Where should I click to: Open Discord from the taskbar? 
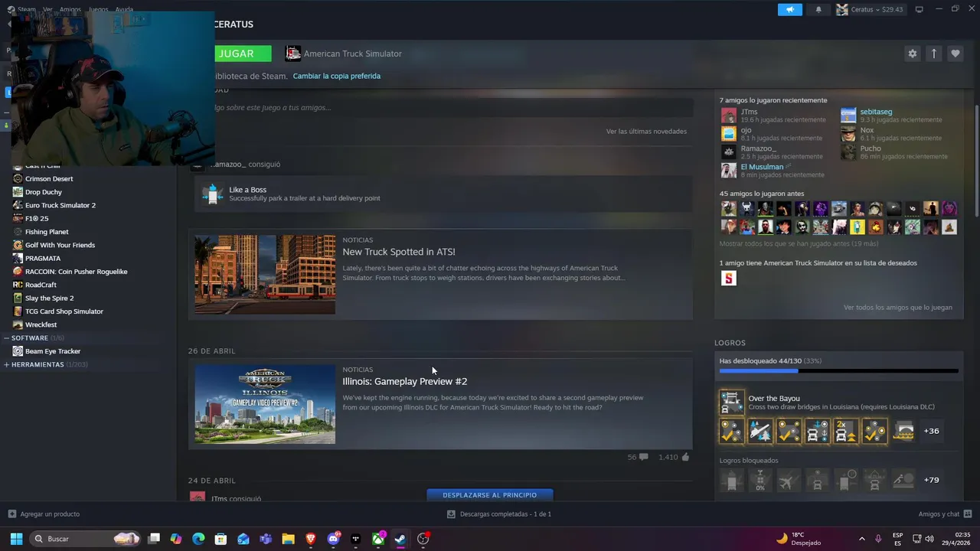pyautogui.click(x=333, y=539)
